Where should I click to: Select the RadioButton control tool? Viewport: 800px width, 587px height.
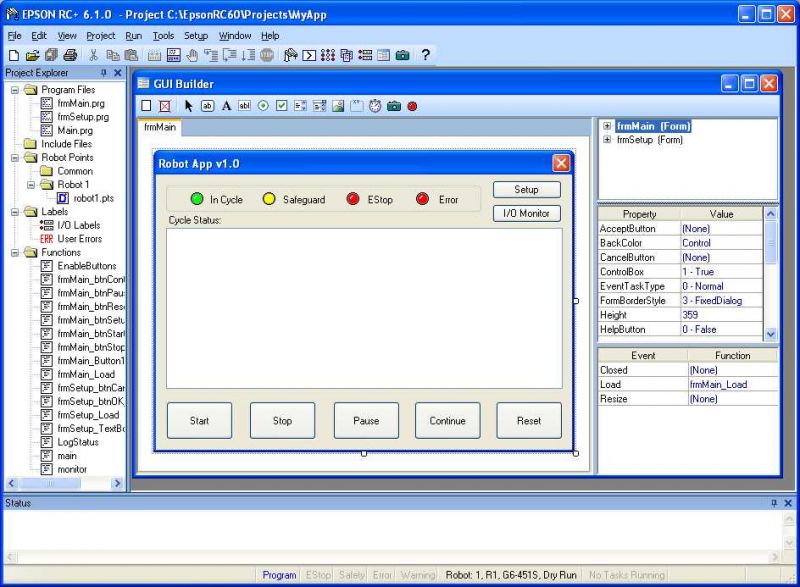coord(263,106)
